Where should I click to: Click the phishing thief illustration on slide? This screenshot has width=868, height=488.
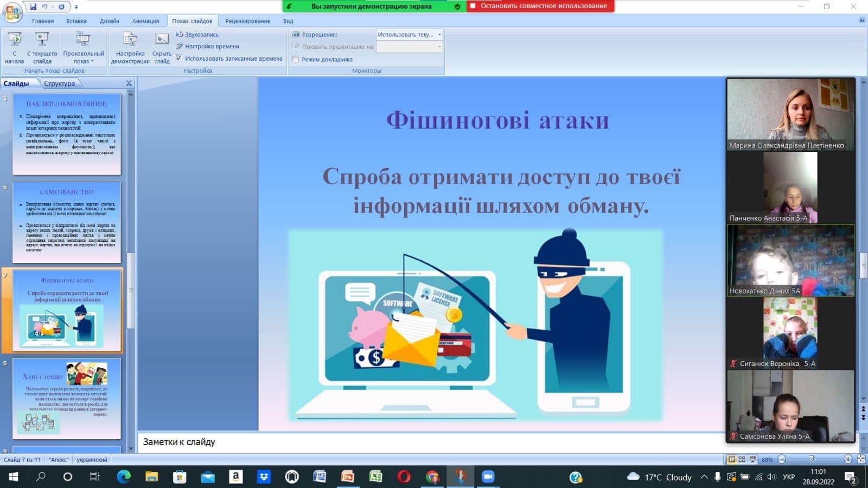pyautogui.click(x=475, y=325)
